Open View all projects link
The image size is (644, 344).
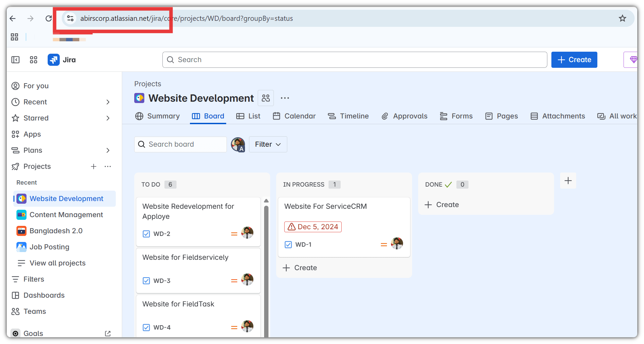pos(57,263)
